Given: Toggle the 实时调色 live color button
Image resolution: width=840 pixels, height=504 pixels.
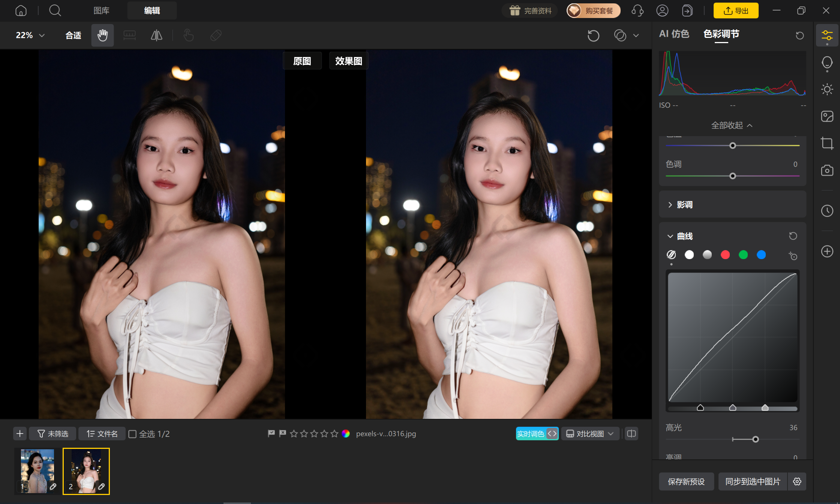Looking at the screenshot, I should (537, 433).
